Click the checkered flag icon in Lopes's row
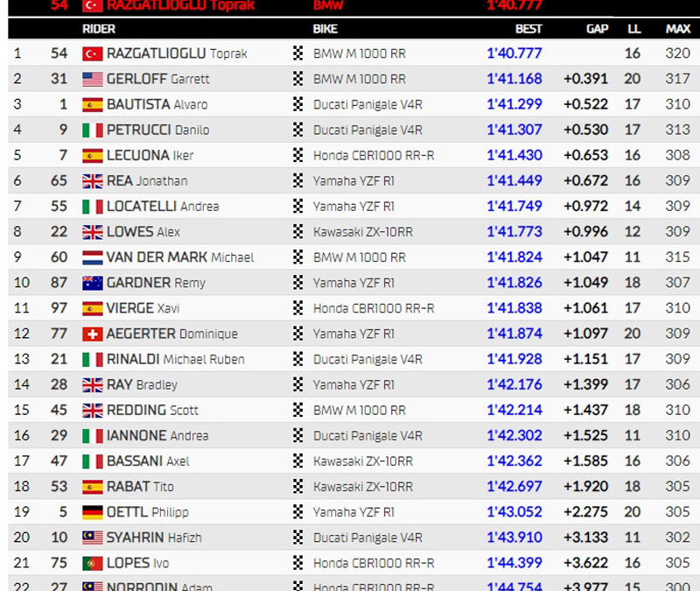Screen dimensions: 700x591 [297, 562]
